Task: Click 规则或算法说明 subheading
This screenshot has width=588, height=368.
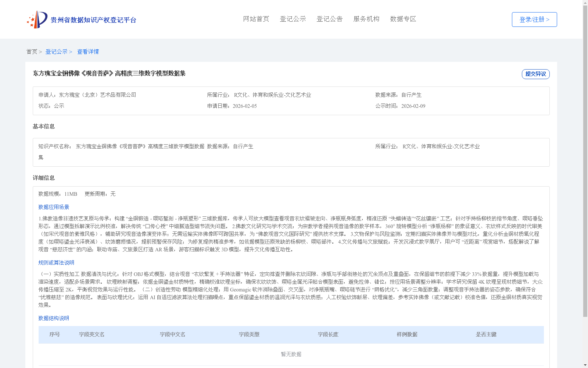Action: (56, 263)
